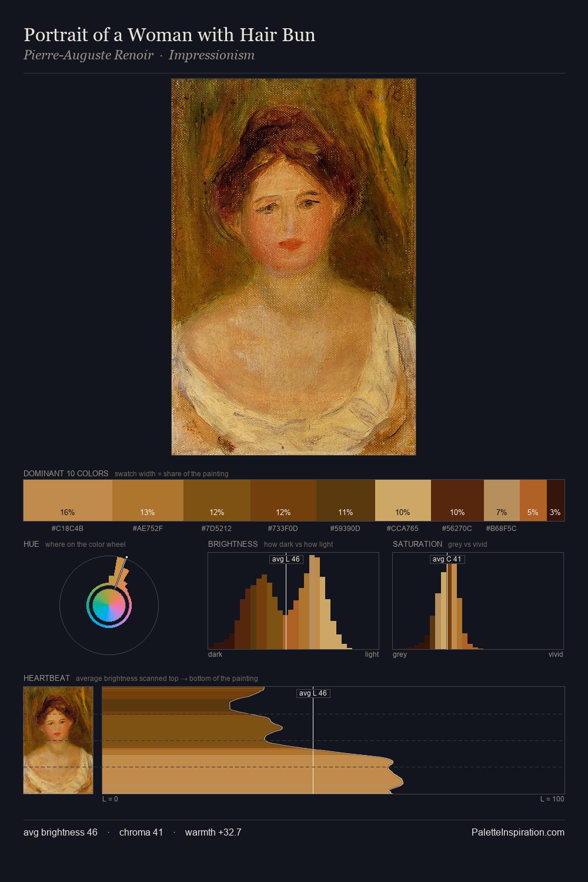Pick the 12% swatch above #733F0D
The width and height of the screenshot is (588, 882).
click(283, 500)
